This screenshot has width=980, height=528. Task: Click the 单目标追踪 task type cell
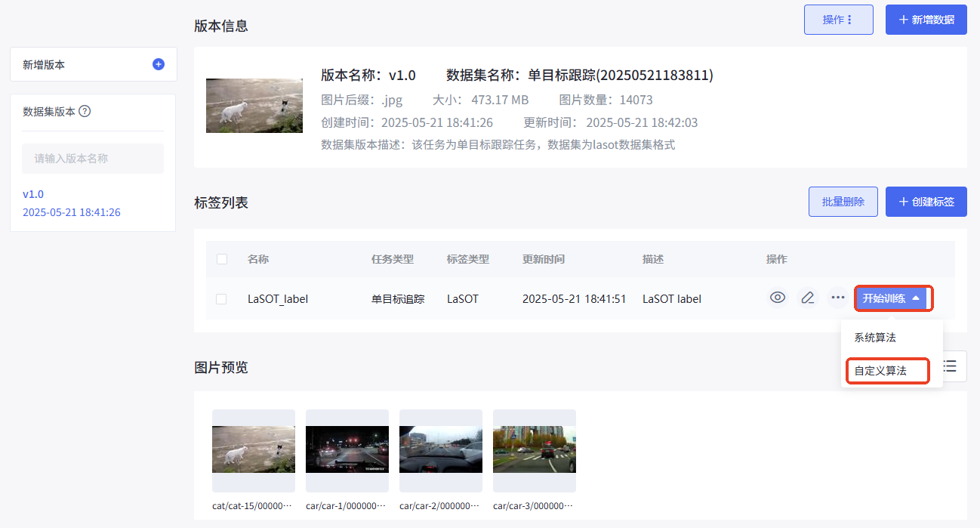pos(398,299)
